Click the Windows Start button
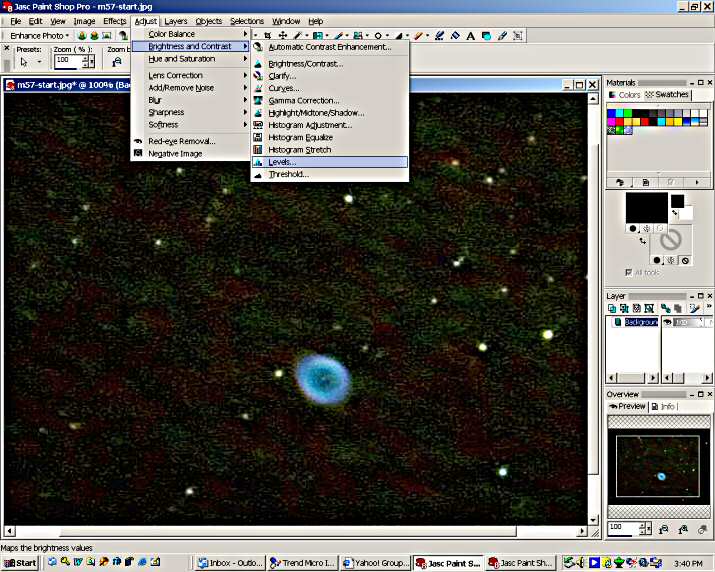 click(20, 563)
